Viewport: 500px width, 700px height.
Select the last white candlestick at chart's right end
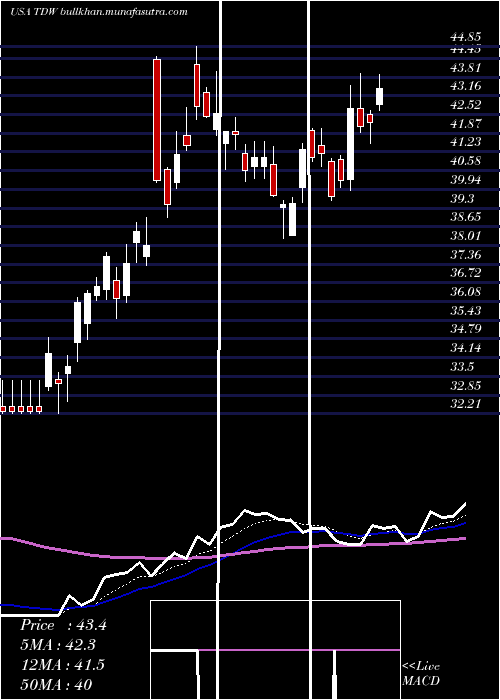379,96
